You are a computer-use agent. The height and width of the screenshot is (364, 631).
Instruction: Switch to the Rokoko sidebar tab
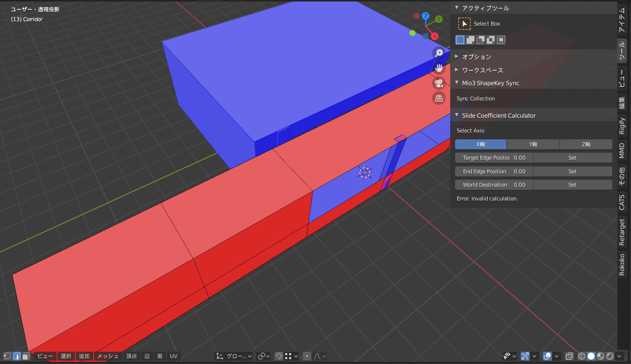pos(622,264)
